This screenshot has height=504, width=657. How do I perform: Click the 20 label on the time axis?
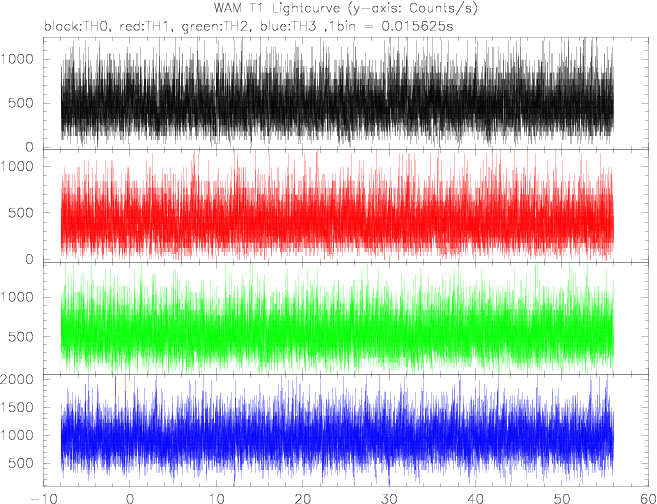pos(303,499)
